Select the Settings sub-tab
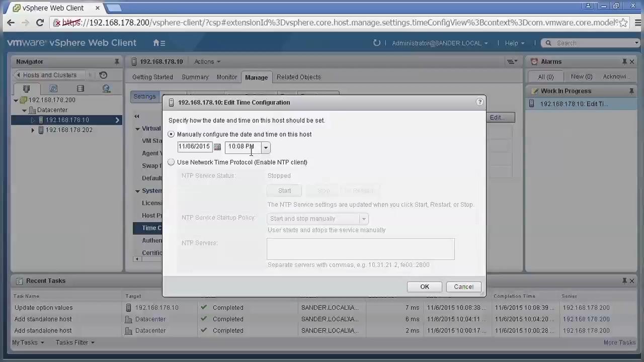The image size is (644, 362). [144, 97]
